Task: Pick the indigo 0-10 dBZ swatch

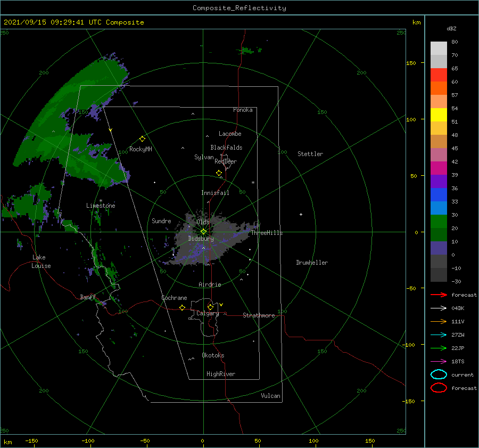Action: tap(439, 248)
